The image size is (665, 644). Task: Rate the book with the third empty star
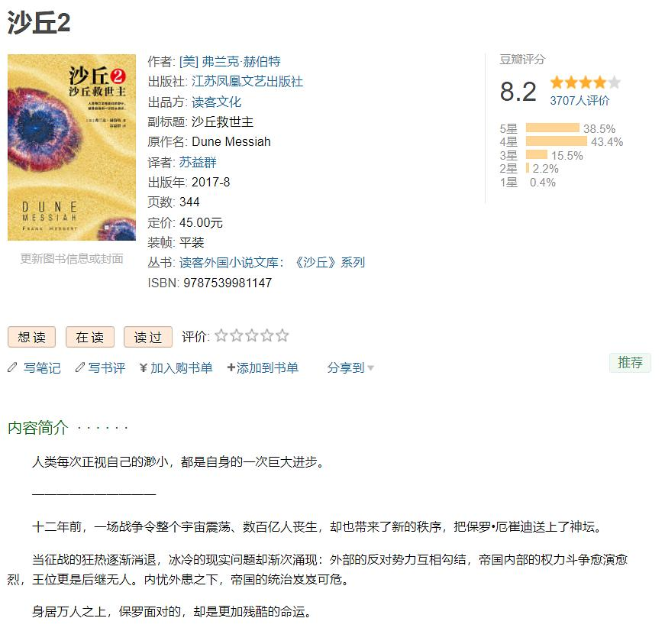pos(251,335)
